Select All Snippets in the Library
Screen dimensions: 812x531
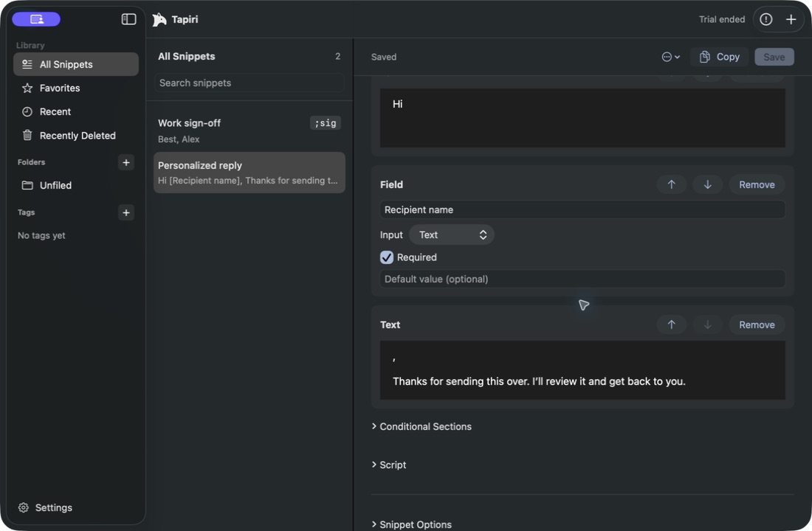point(75,64)
